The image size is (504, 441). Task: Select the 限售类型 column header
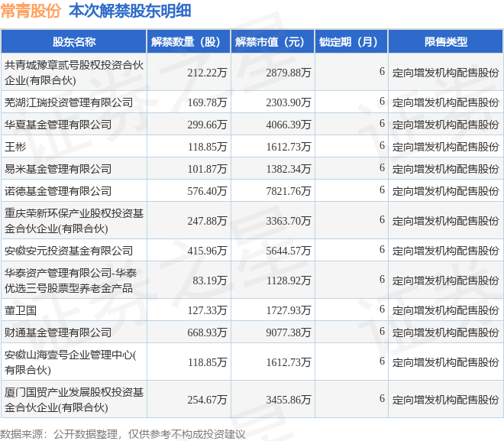tap(446, 42)
